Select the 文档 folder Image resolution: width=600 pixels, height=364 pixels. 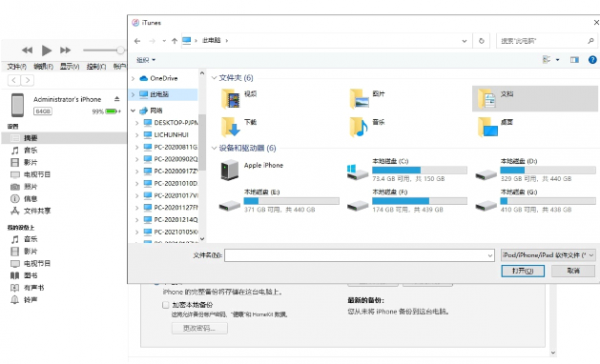(535, 99)
